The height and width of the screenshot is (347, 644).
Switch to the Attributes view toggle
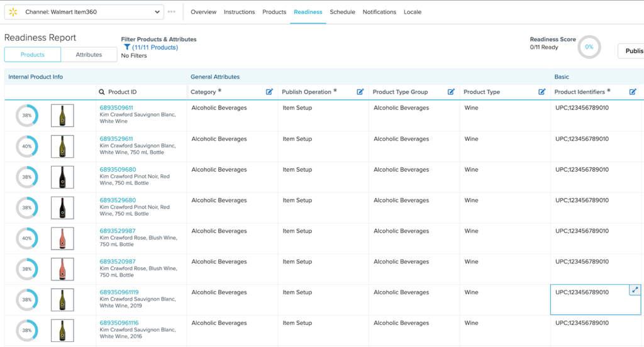(x=89, y=55)
